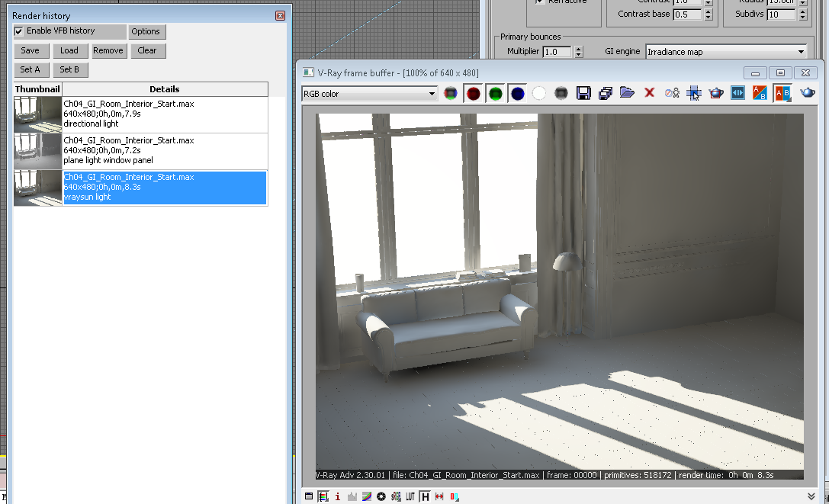Toggle the red channel button
This screenshot has width=829, height=504.
point(473,94)
